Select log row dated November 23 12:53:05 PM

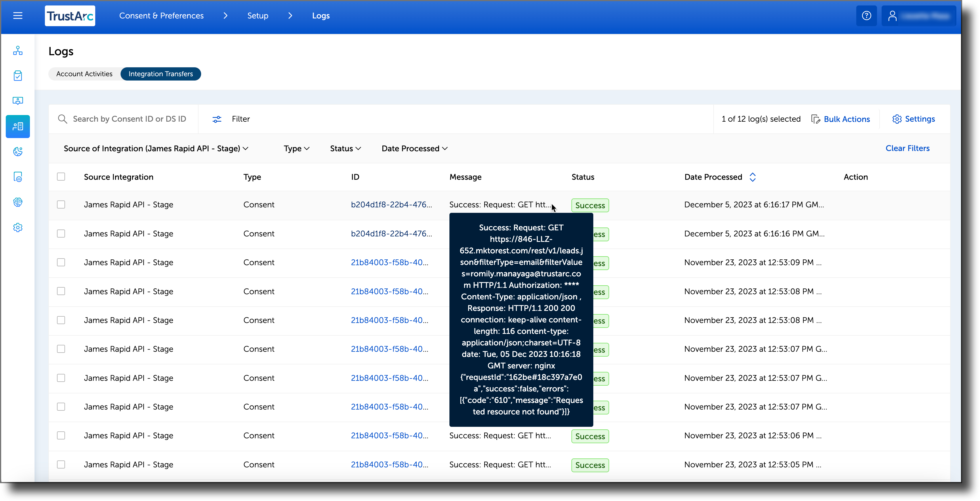61,464
